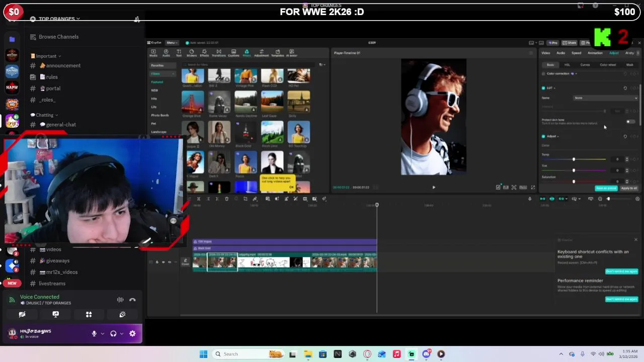This screenshot has height=362, width=644.
Task: Click the Cover edit button on timeline
Action: [x=185, y=261]
